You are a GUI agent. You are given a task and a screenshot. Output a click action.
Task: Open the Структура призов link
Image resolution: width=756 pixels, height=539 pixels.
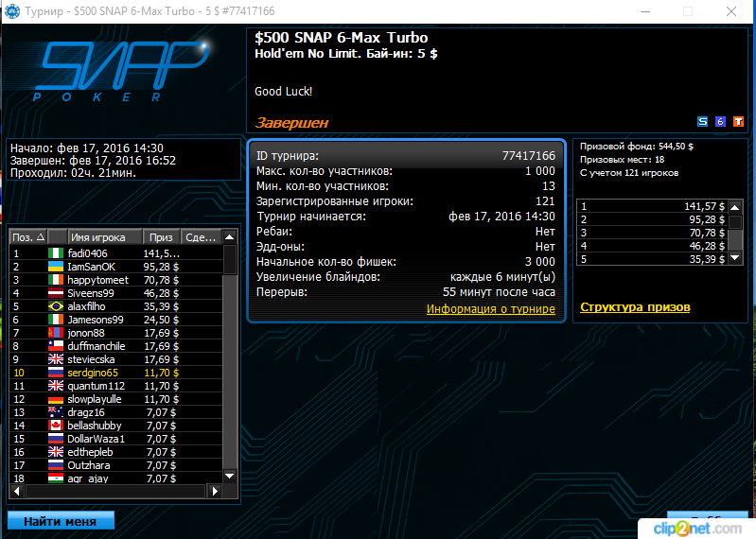635,306
